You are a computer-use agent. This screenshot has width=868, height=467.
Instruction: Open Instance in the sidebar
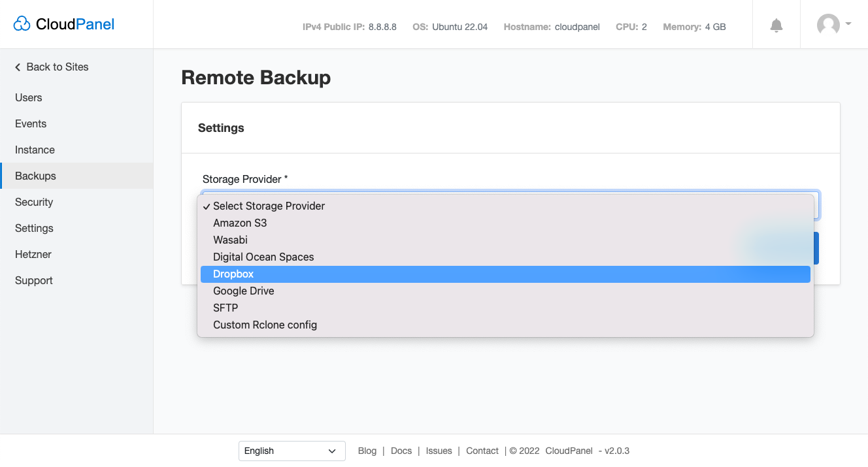click(x=76, y=150)
